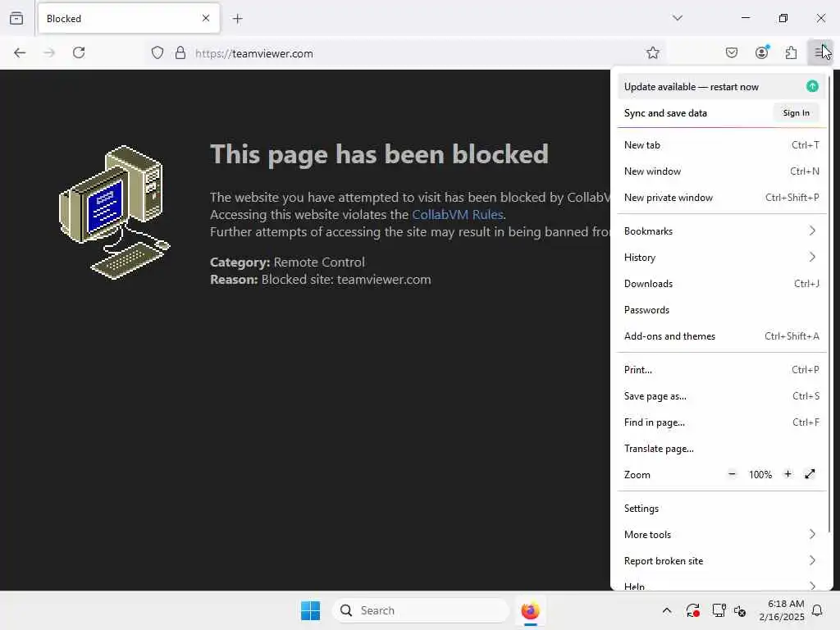Choose Print... in the menu

click(x=721, y=370)
